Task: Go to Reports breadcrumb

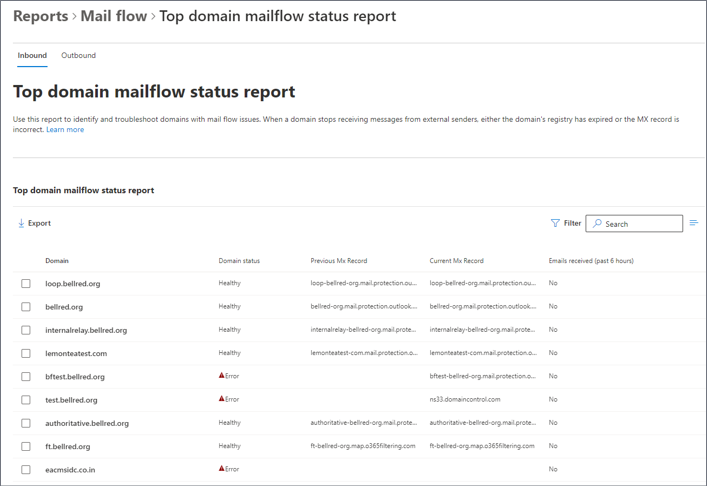Action: point(41,16)
